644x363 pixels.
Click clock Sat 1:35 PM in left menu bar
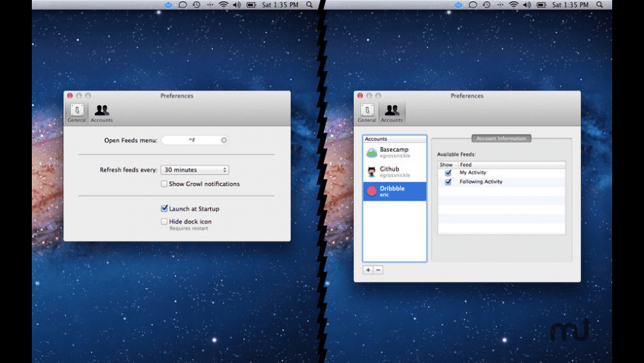click(x=280, y=5)
